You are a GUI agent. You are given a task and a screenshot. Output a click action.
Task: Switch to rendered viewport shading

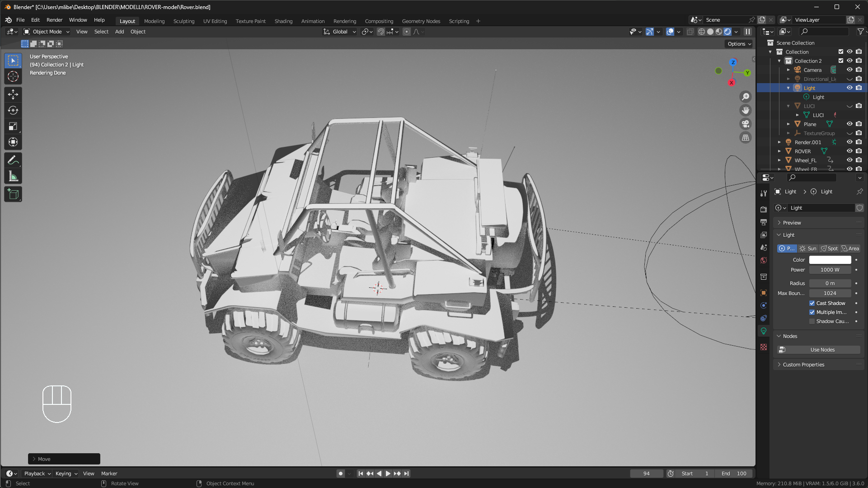pyautogui.click(x=727, y=32)
